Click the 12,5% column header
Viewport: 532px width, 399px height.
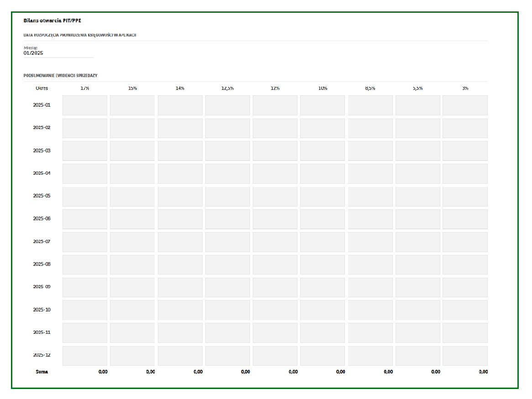(228, 88)
